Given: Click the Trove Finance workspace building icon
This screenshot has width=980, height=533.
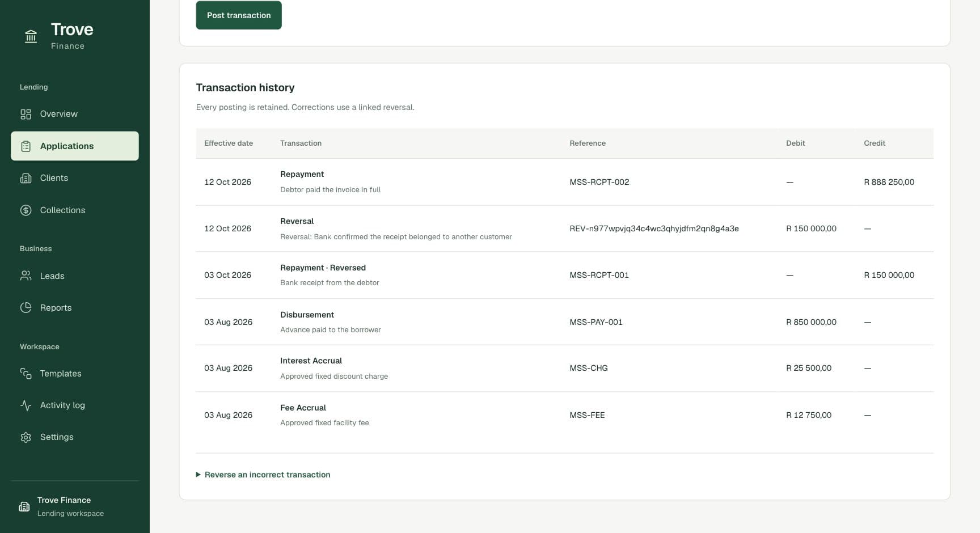Looking at the screenshot, I should [x=24, y=506].
